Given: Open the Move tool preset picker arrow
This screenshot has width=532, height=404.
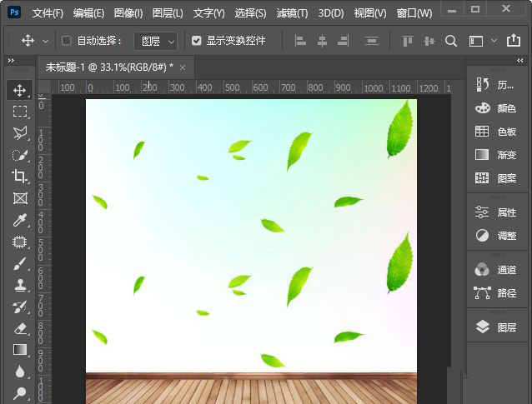Looking at the screenshot, I should [x=46, y=41].
